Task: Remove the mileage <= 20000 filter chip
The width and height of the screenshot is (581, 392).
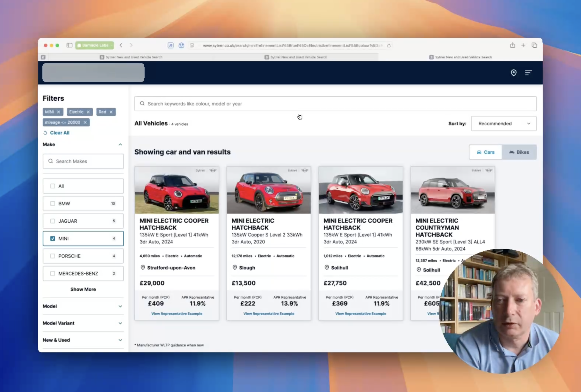Action: (85, 122)
